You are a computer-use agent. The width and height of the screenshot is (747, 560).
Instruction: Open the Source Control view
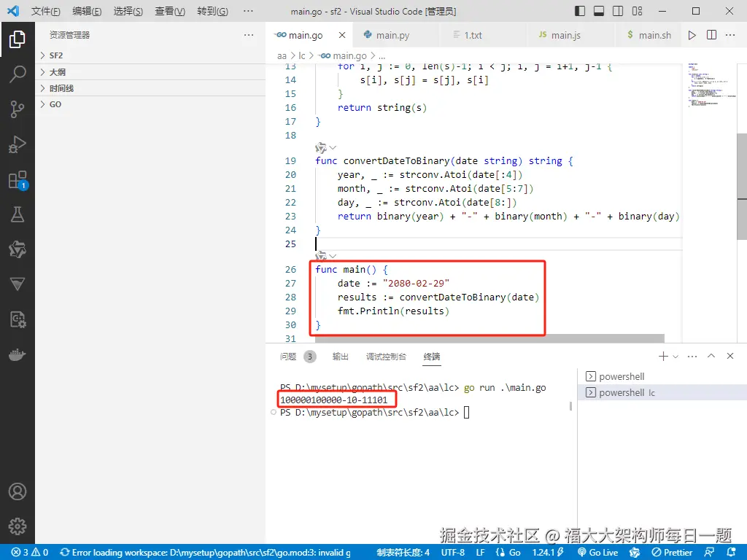coord(18,109)
